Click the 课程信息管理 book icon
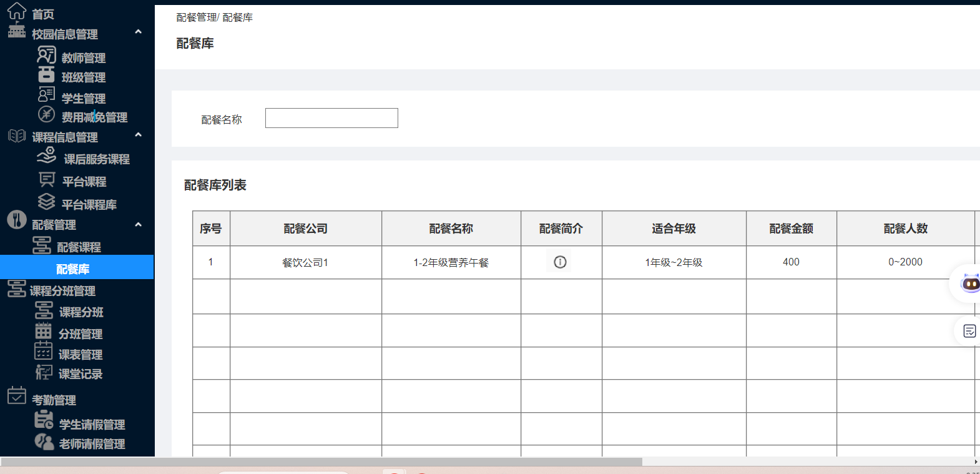This screenshot has height=474, width=980. pos(17,136)
